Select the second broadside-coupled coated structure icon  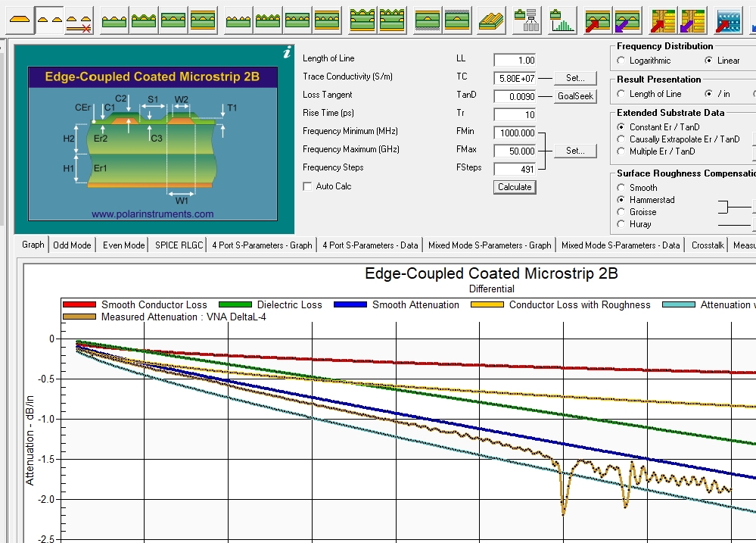[x=392, y=20]
